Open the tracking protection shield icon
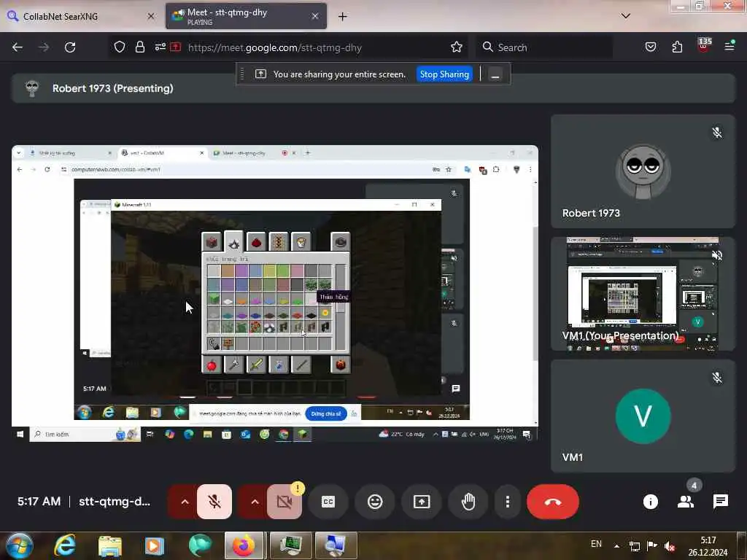747x560 pixels. pyautogui.click(x=120, y=47)
